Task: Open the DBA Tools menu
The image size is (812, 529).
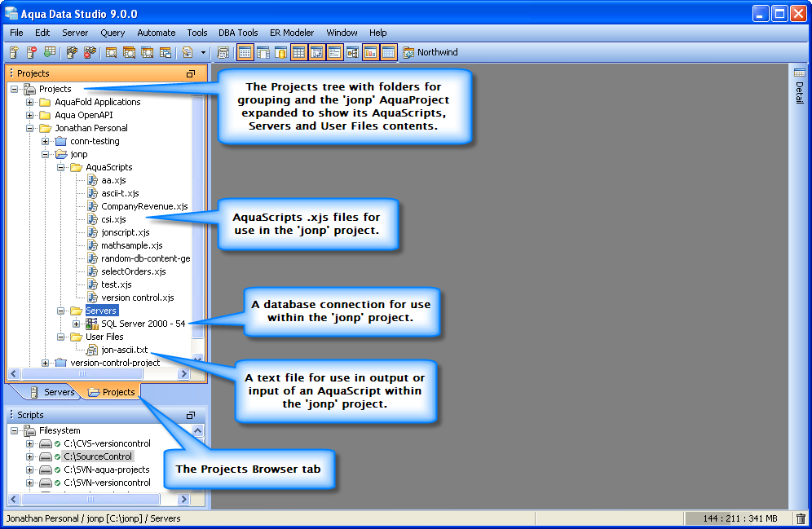Action: pos(238,33)
